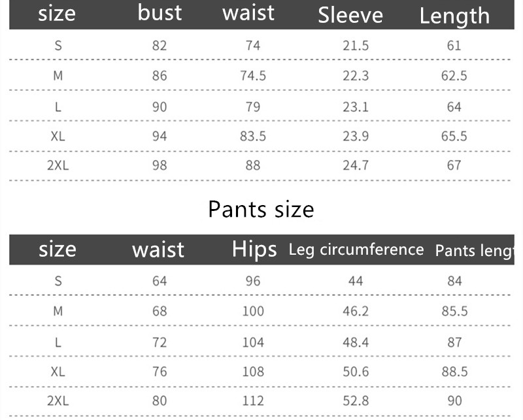The height and width of the screenshot is (420, 523).
Task: Select the 'Pants size' title text
Action: pos(261,209)
